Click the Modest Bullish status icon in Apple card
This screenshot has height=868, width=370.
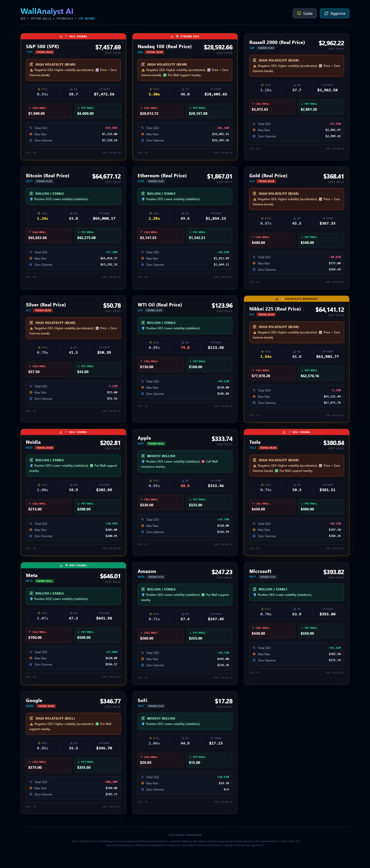(x=143, y=456)
